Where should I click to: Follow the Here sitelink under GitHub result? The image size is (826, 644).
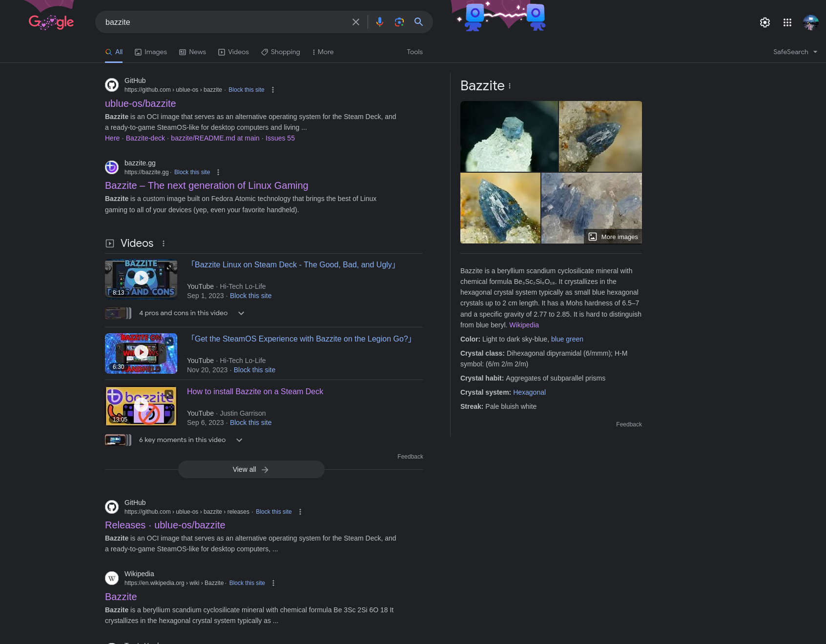[x=112, y=138]
